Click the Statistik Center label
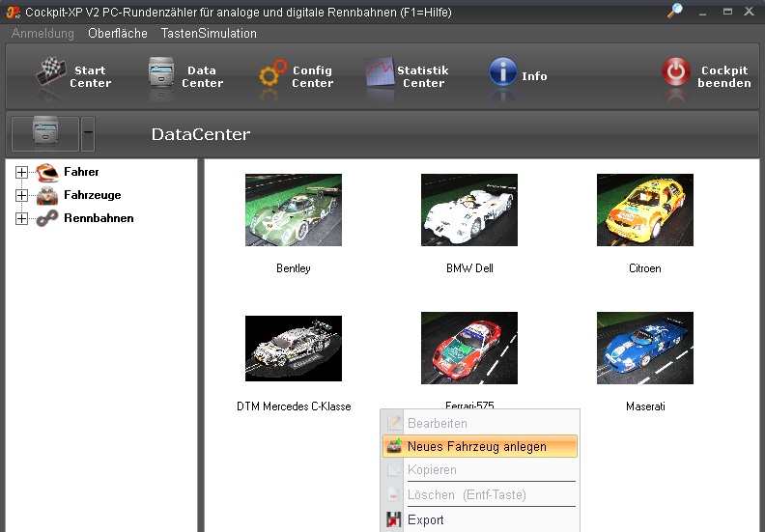 coord(423,76)
